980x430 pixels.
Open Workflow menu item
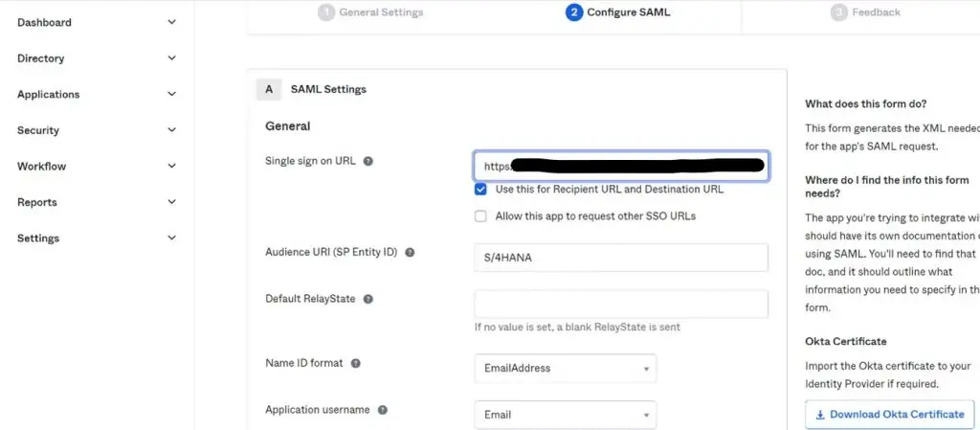click(x=41, y=167)
